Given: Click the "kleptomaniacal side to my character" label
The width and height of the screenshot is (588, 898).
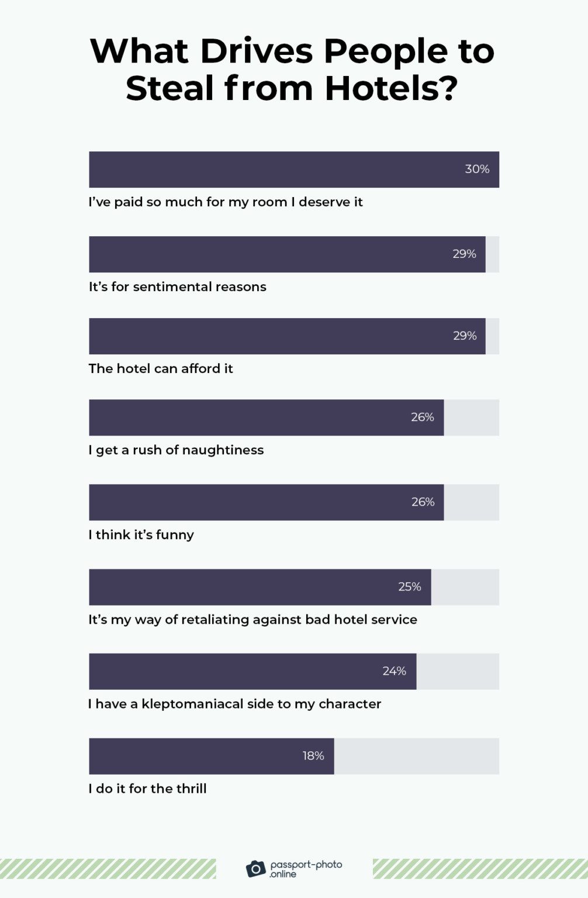Looking at the screenshot, I should [234, 704].
